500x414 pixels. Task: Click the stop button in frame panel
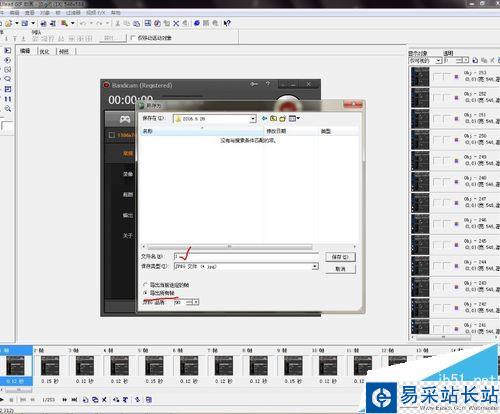click(11, 399)
